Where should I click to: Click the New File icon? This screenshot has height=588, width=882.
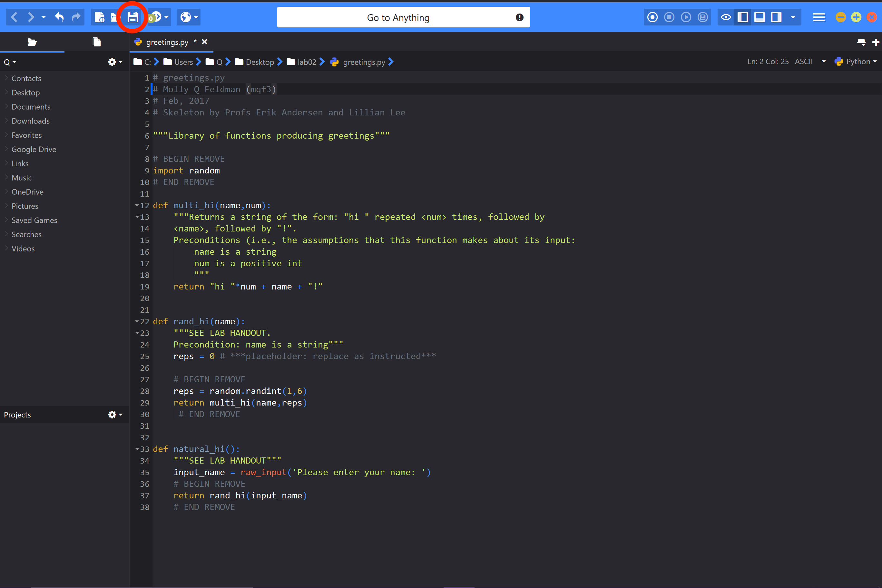[x=99, y=17]
